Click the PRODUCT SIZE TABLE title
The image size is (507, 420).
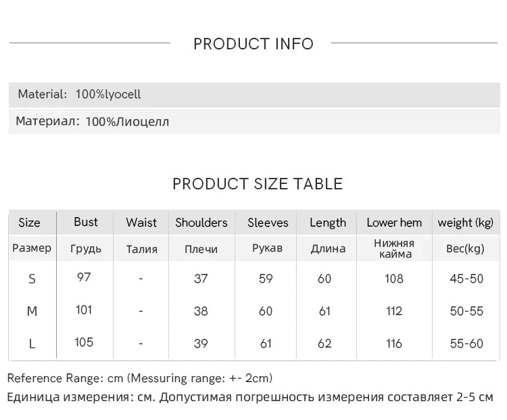coord(258,184)
